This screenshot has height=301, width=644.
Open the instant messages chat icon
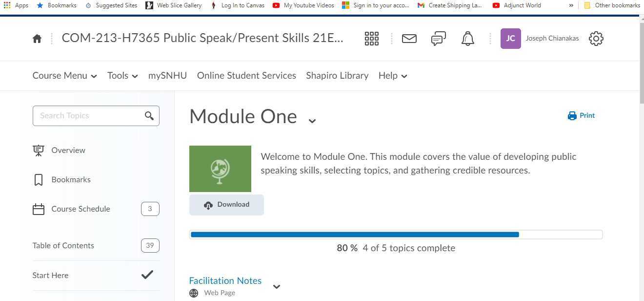(x=438, y=38)
